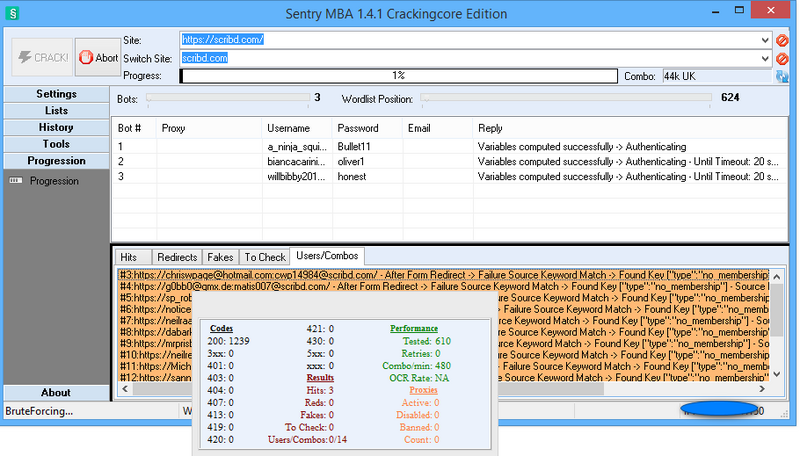Click the horizontal scroll right arrow
The width and height of the screenshot is (800, 456).
762,389
